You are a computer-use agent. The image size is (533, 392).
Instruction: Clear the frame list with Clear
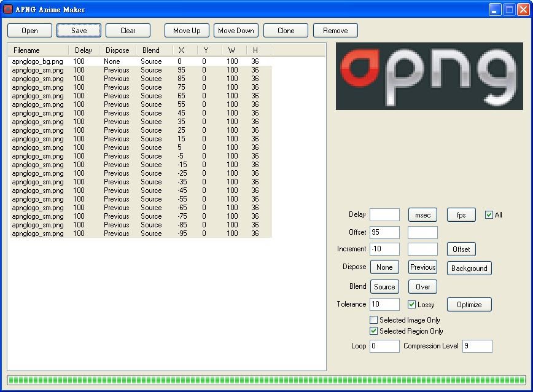pos(128,31)
